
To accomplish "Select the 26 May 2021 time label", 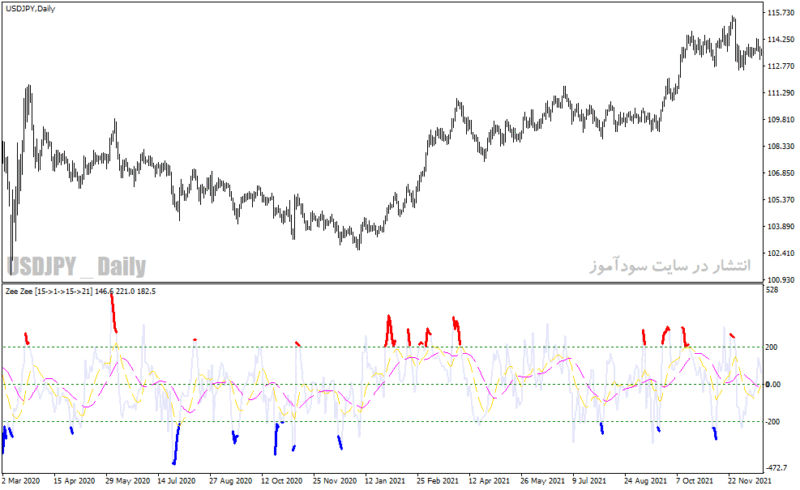I will click(x=542, y=481).
